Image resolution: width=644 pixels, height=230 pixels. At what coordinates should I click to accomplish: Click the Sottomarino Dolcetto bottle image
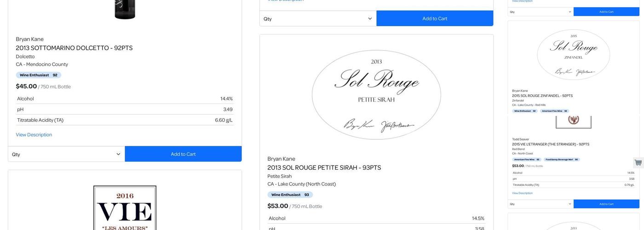[125, 9]
